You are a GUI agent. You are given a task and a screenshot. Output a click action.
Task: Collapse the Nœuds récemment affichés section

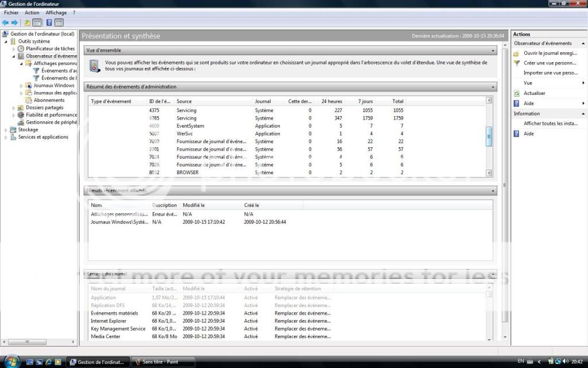coord(493,191)
